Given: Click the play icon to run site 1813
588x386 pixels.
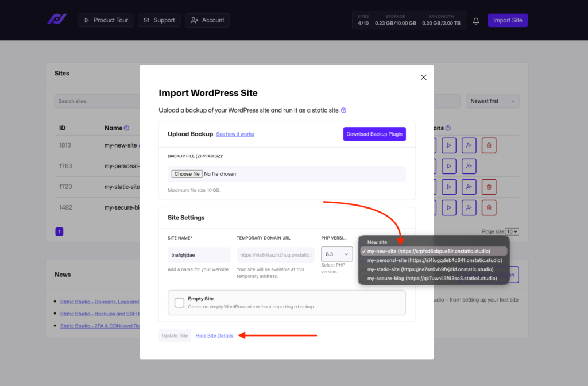Looking at the screenshot, I should click(449, 145).
